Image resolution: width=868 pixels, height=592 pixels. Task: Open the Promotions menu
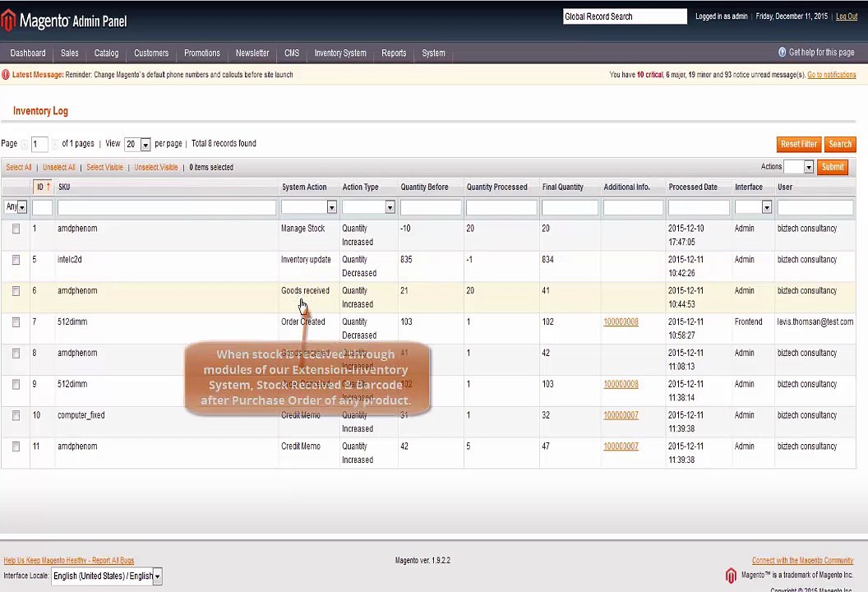pos(202,53)
